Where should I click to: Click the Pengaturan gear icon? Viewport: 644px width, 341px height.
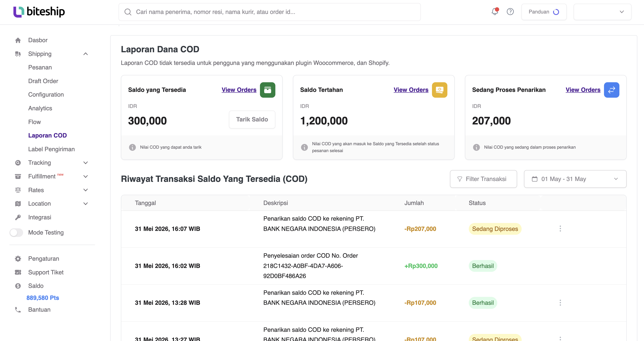[18, 259]
